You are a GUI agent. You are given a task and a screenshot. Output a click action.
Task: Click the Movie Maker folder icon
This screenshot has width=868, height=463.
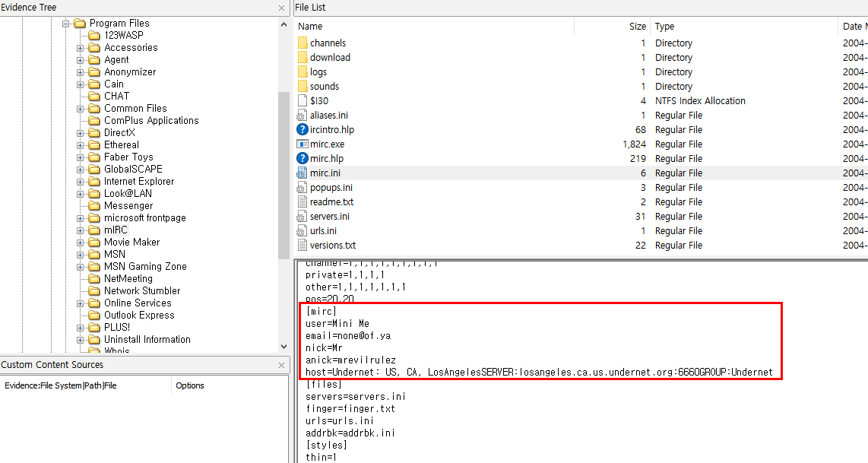(95, 243)
